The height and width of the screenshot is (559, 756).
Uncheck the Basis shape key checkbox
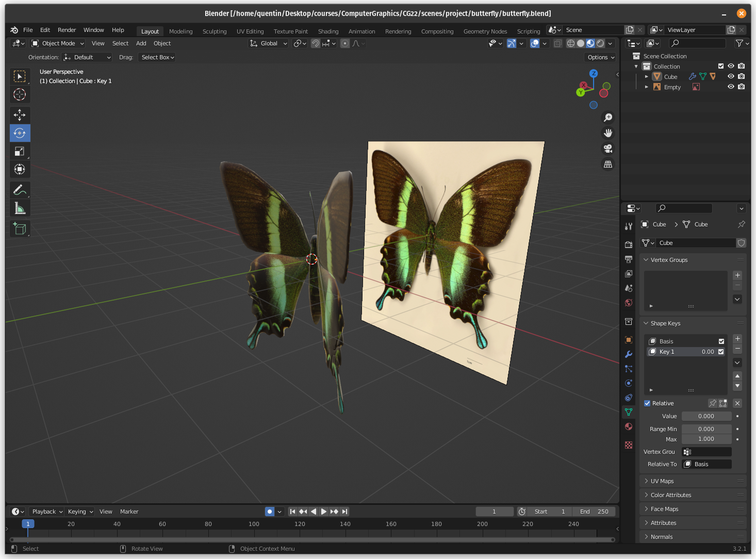pyautogui.click(x=721, y=341)
